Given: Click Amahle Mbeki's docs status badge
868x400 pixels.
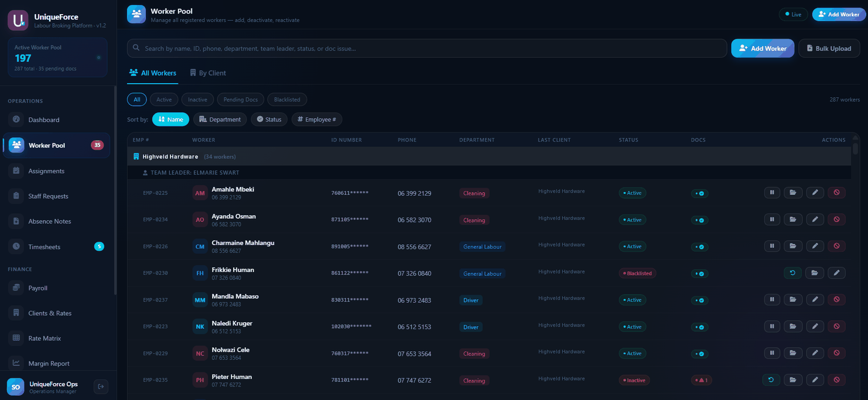Looking at the screenshot, I should click(699, 193).
